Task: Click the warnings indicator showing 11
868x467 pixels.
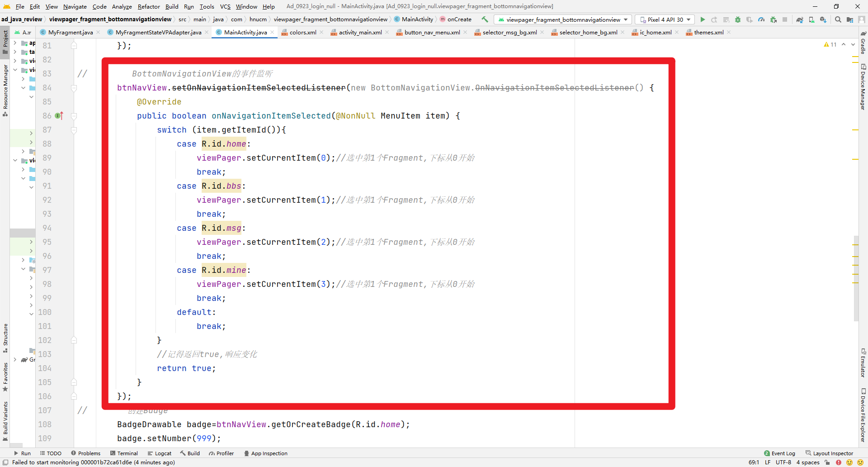Action: click(830, 44)
